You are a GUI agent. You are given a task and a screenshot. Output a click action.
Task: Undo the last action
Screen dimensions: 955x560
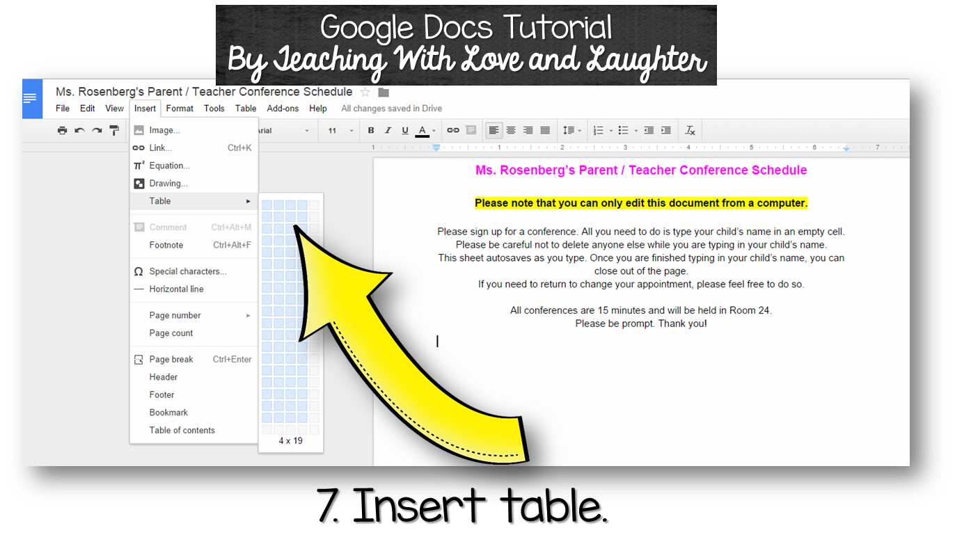[x=79, y=130]
